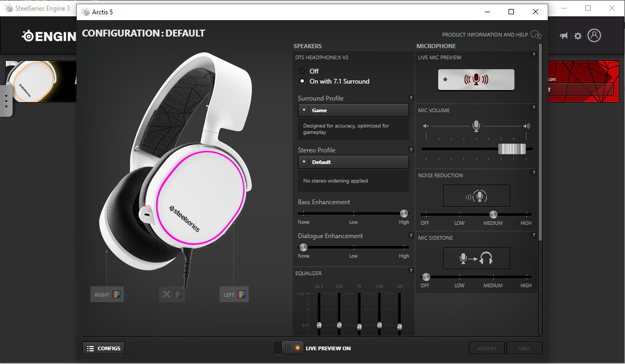Image resolution: width=625 pixels, height=364 pixels.
Task: Click the Arctis headset thumbnail in Engine window
Action: [41, 81]
